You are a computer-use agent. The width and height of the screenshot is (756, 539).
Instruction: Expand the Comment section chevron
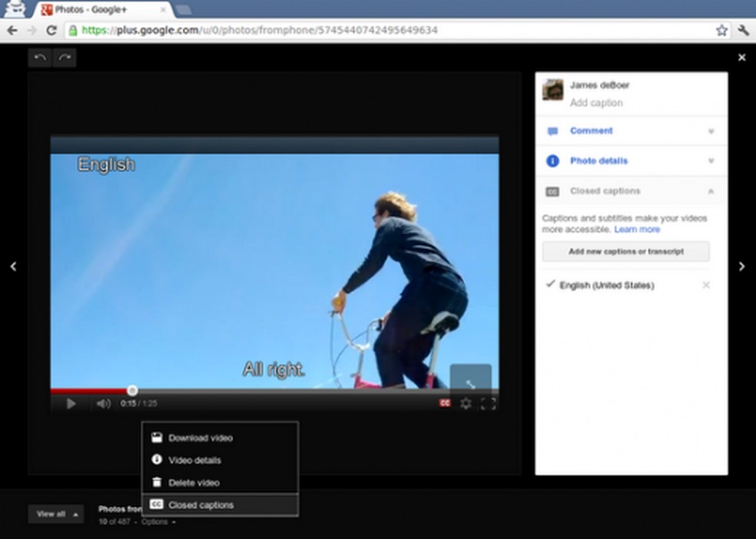click(x=711, y=131)
